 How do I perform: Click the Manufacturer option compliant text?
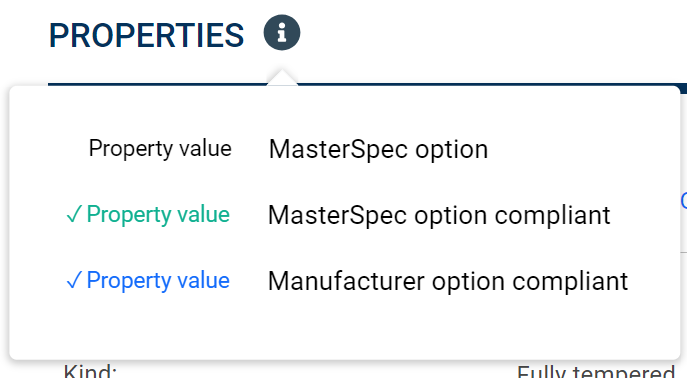[x=448, y=281]
